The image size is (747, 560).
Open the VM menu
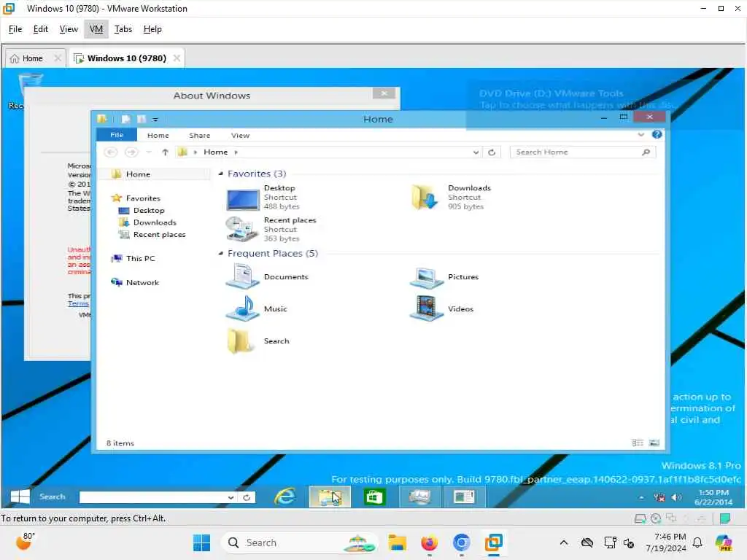pyautogui.click(x=96, y=29)
